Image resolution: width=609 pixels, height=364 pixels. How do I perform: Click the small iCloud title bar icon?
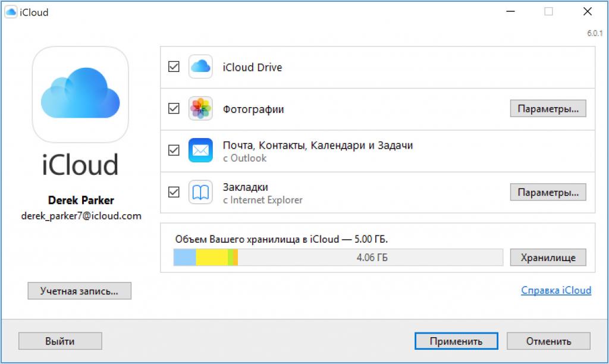coord(11,12)
